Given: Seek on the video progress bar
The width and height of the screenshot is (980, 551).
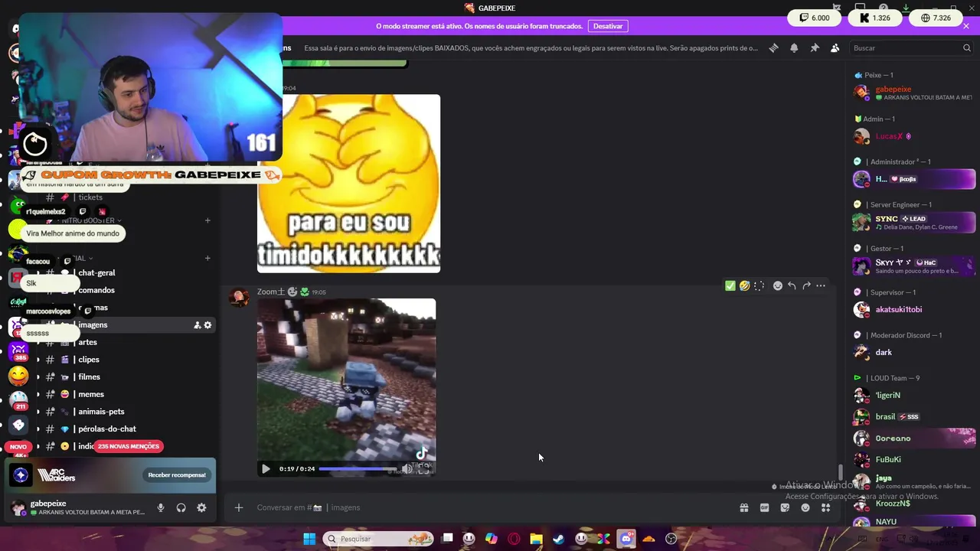Looking at the screenshot, I should 358,469.
